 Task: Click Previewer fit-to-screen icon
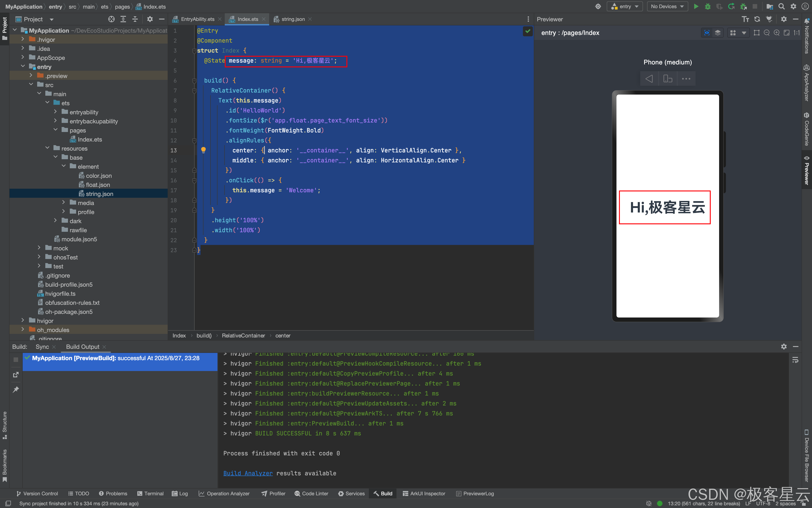pyautogui.click(x=786, y=33)
